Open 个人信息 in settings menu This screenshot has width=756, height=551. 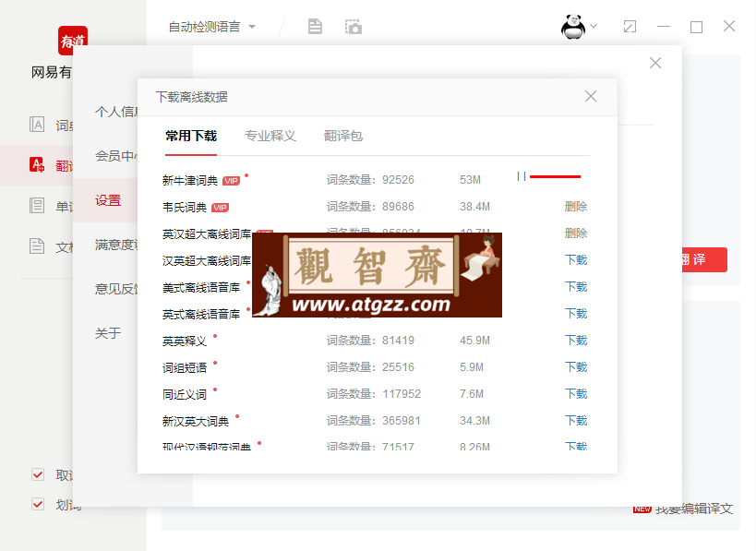(x=116, y=112)
